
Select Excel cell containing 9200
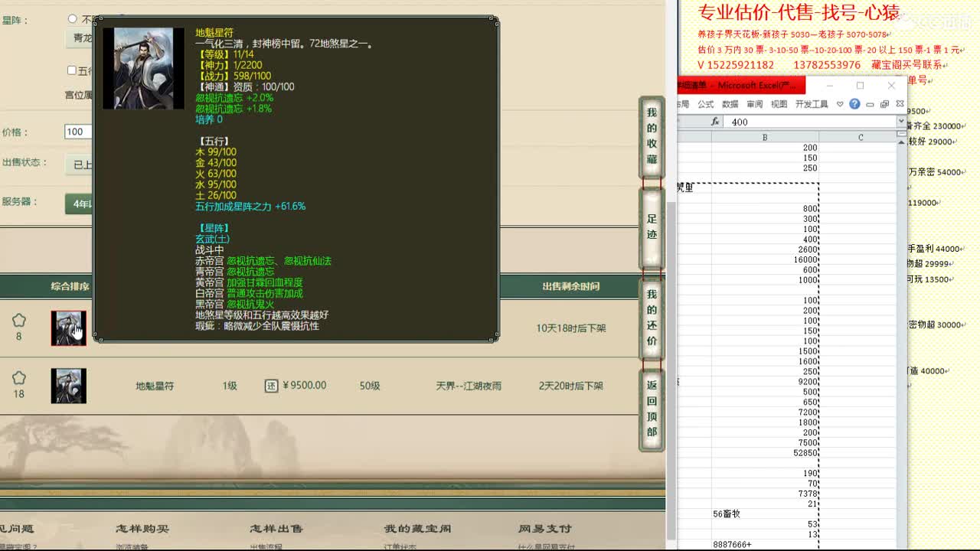pyautogui.click(x=765, y=382)
